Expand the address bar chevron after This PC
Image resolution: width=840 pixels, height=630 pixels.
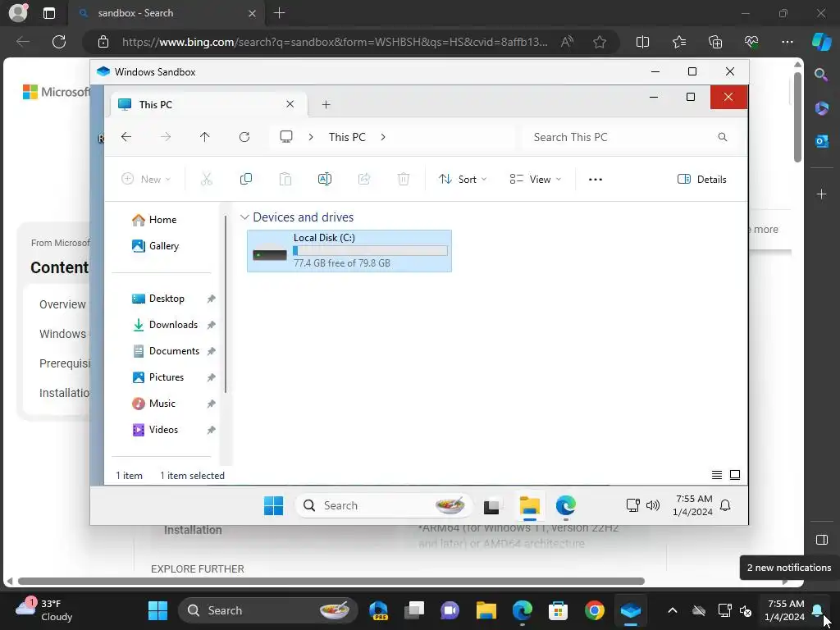[383, 137]
